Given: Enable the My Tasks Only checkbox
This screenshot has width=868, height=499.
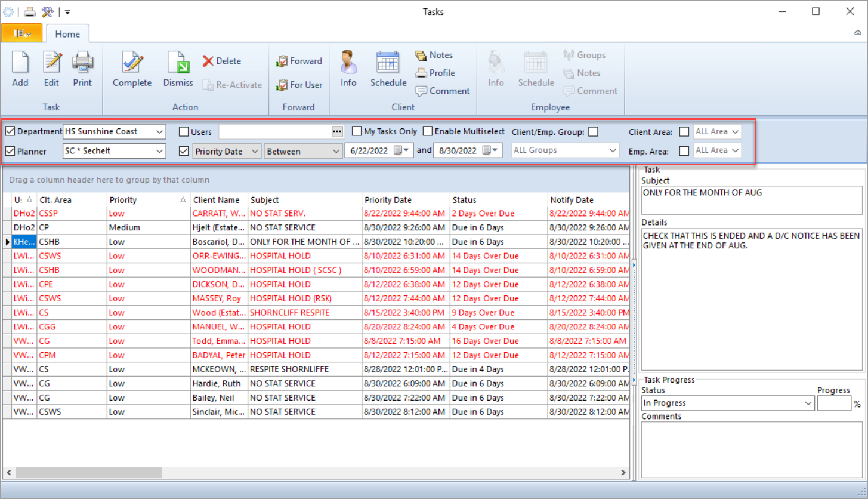Looking at the screenshot, I should 357,131.
